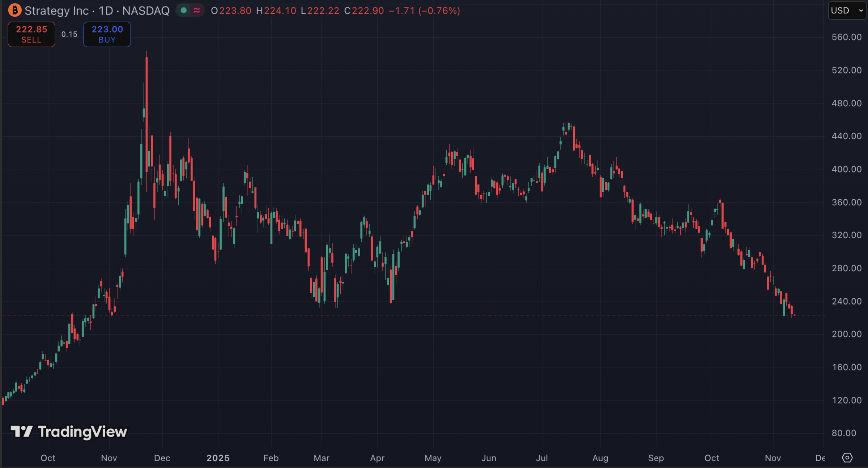Screen dimensions: 868x468
Task: Open chart settings gear icon
Action: tap(847, 458)
